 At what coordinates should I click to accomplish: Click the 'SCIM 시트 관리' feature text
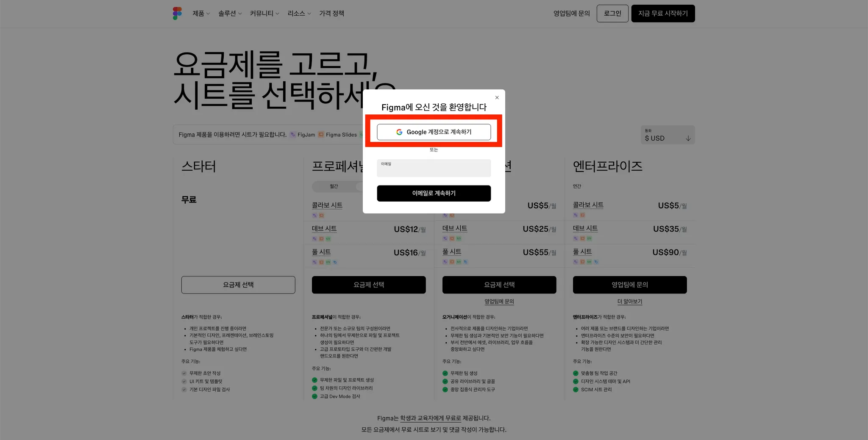coord(596,389)
